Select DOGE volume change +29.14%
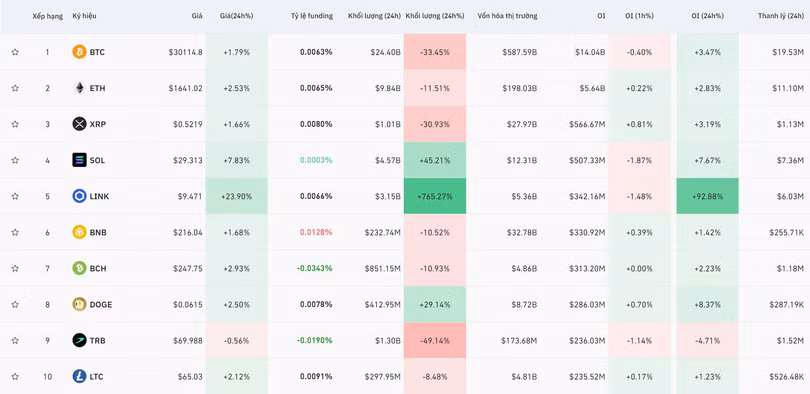The width and height of the screenshot is (810, 394). (x=435, y=304)
